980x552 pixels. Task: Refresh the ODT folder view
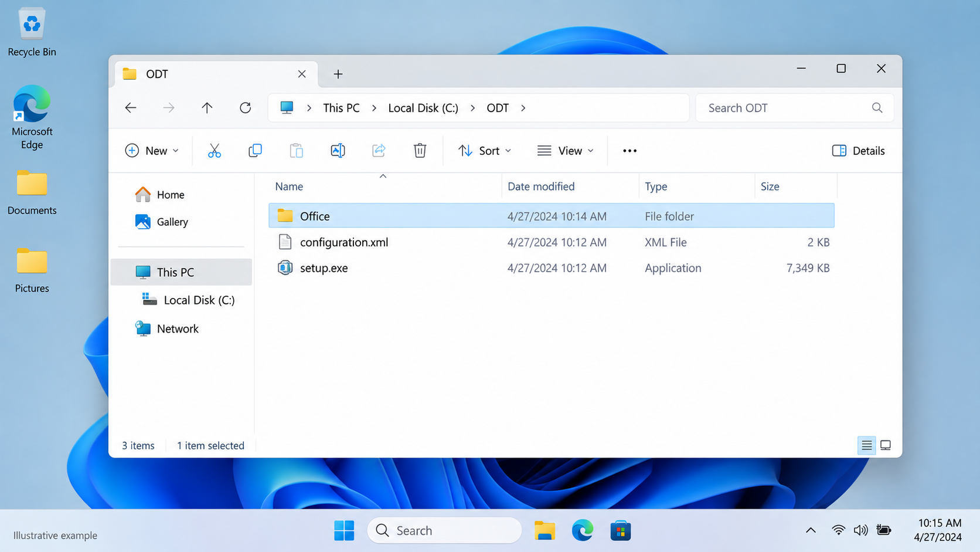(x=245, y=107)
